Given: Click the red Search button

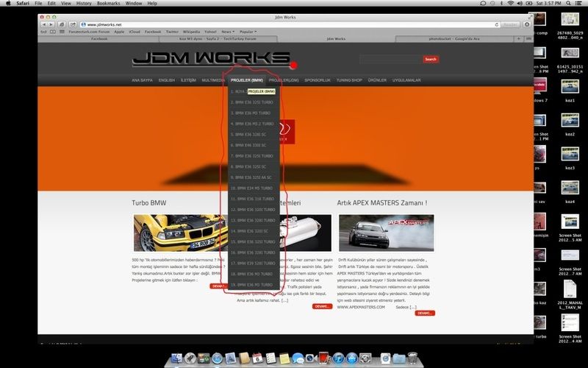Looking at the screenshot, I should (431, 59).
